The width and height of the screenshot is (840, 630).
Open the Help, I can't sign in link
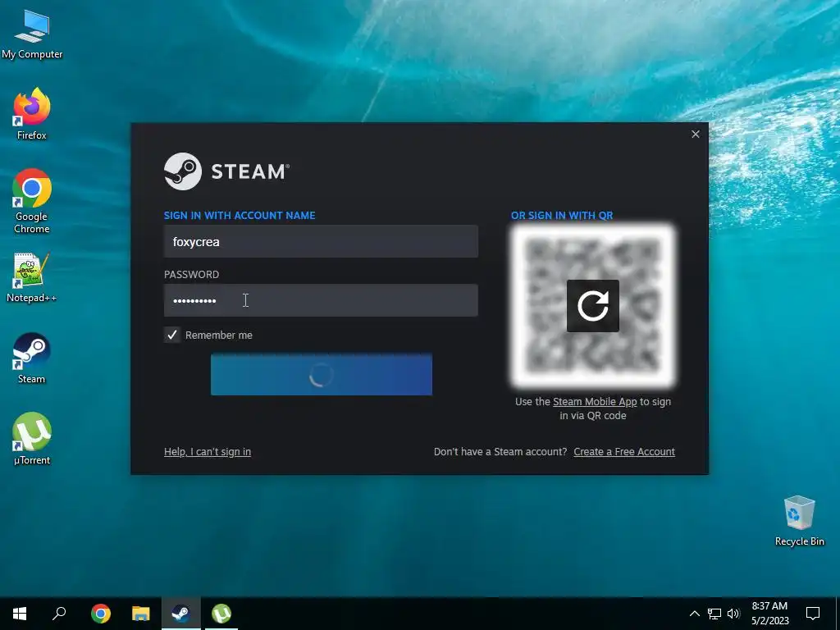[x=208, y=452]
